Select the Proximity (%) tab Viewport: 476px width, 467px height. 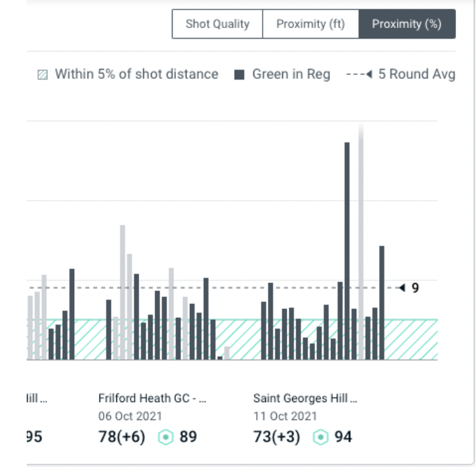(406, 24)
